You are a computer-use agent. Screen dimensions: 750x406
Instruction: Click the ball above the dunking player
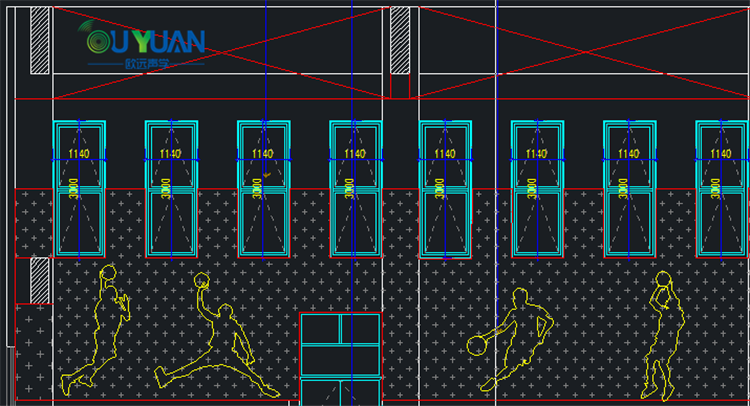203,280
